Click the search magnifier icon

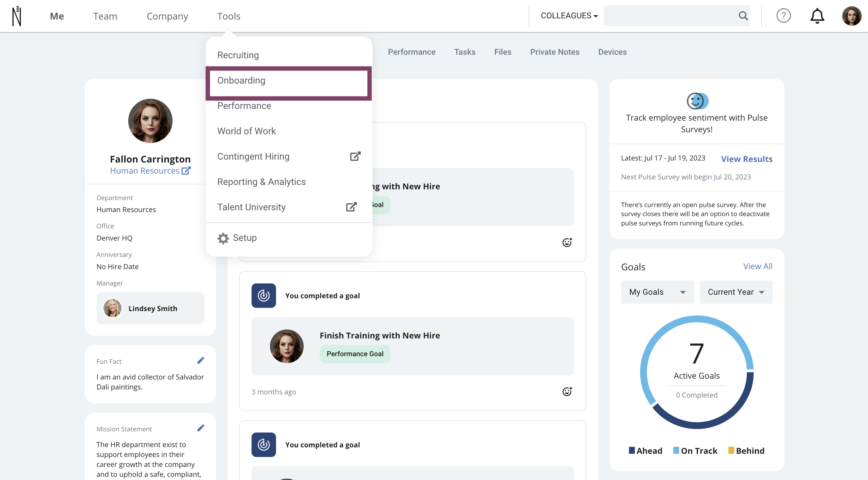(743, 15)
